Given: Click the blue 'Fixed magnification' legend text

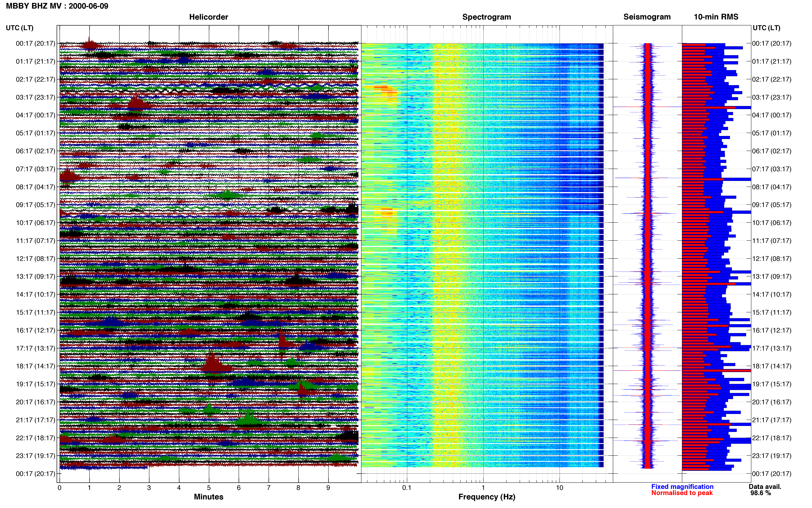Looking at the screenshot, I should tap(682, 487).
